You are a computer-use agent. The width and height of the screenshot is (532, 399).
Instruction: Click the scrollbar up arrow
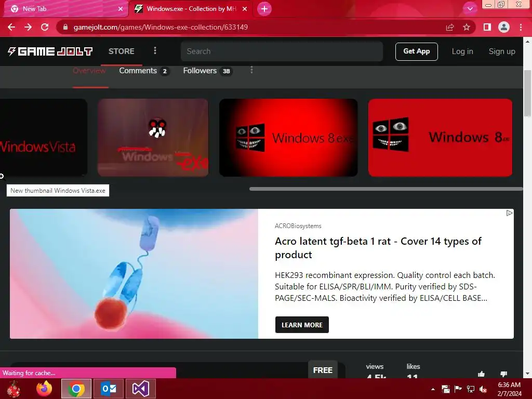(527, 42)
